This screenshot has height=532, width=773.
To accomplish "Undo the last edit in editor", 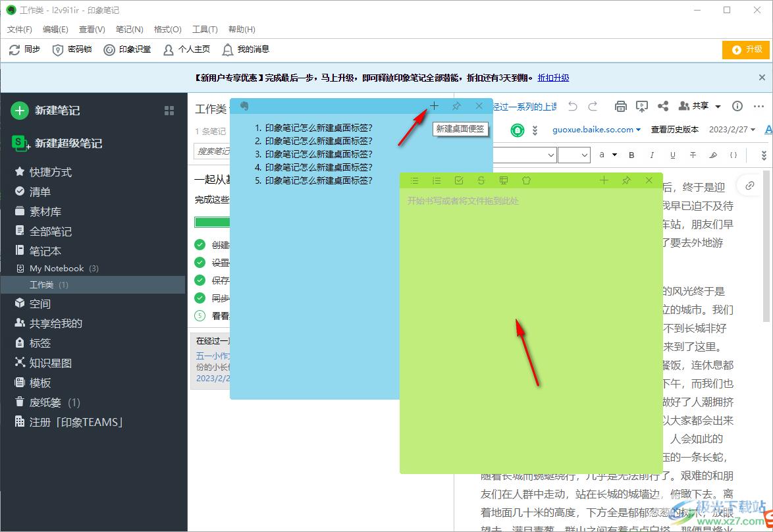I will pos(572,106).
